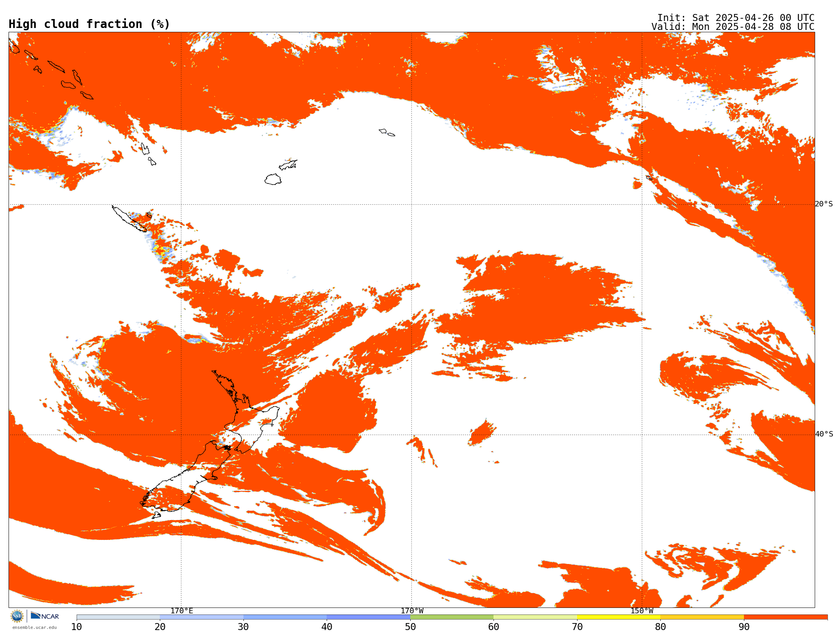840x632 pixels.
Task: Click the 30–40 blue colorbar segment
Action: point(285,617)
